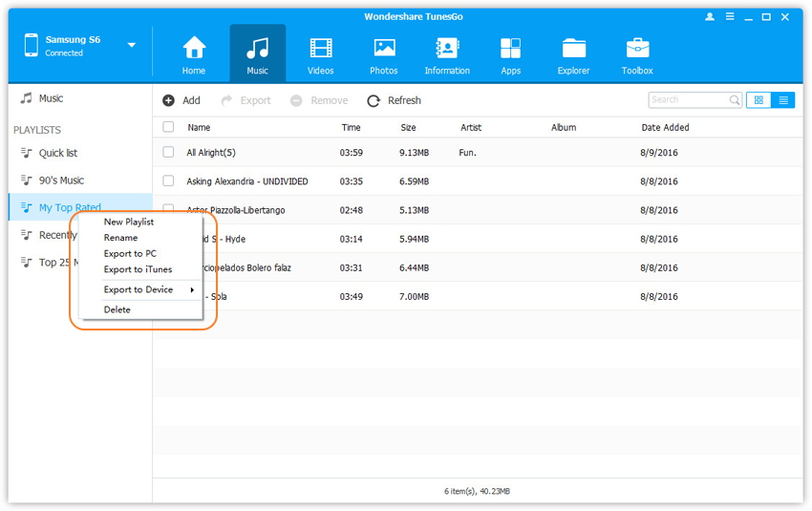Tick the select-all checkbox in header
The height and width of the screenshot is (511, 812).
[168, 127]
